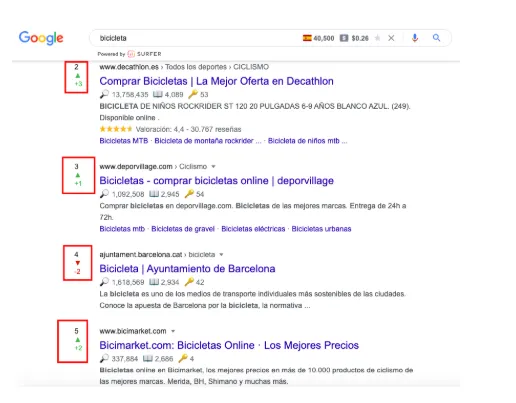Click www.decathlon.es breadcrumb URL
Screen dimensions: 516x403
[x=129, y=67]
